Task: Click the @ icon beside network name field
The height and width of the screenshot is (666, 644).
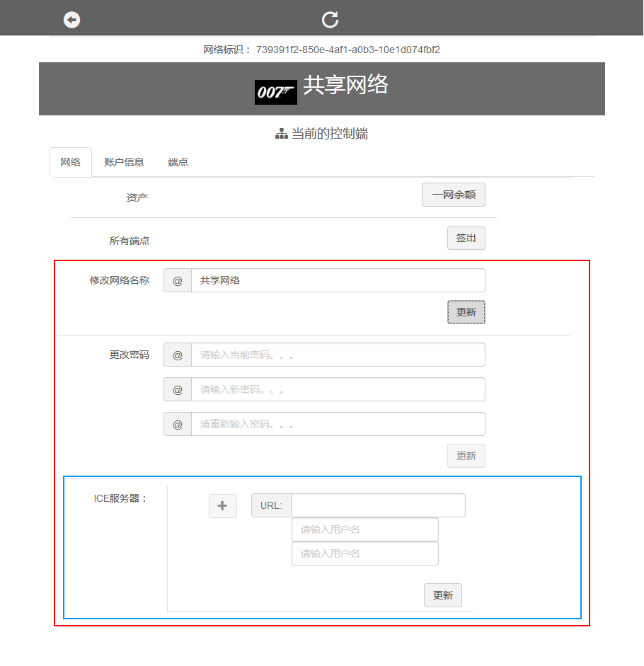Action: point(178,280)
